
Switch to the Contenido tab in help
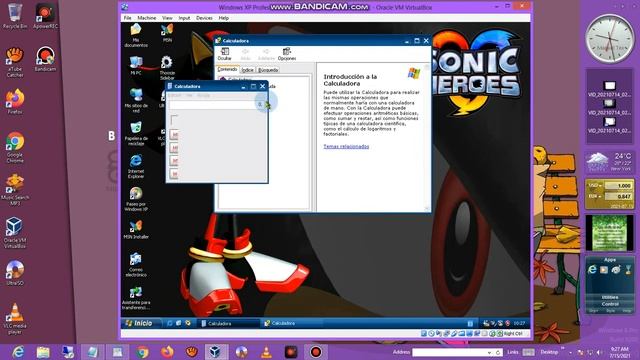[x=227, y=69]
